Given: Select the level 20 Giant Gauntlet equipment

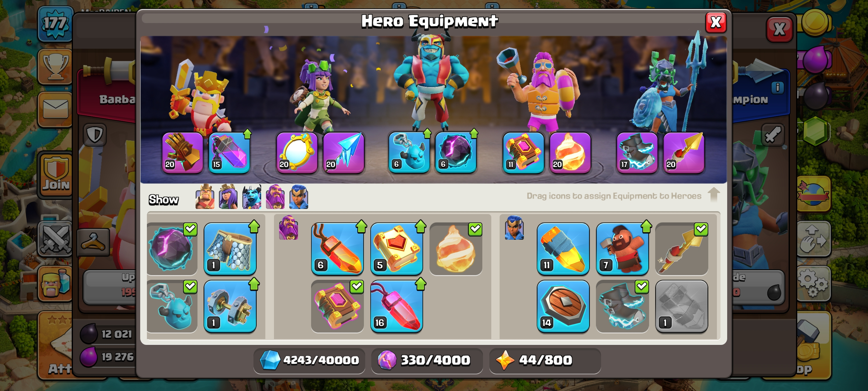Looking at the screenshot, I should pos(183,153).
